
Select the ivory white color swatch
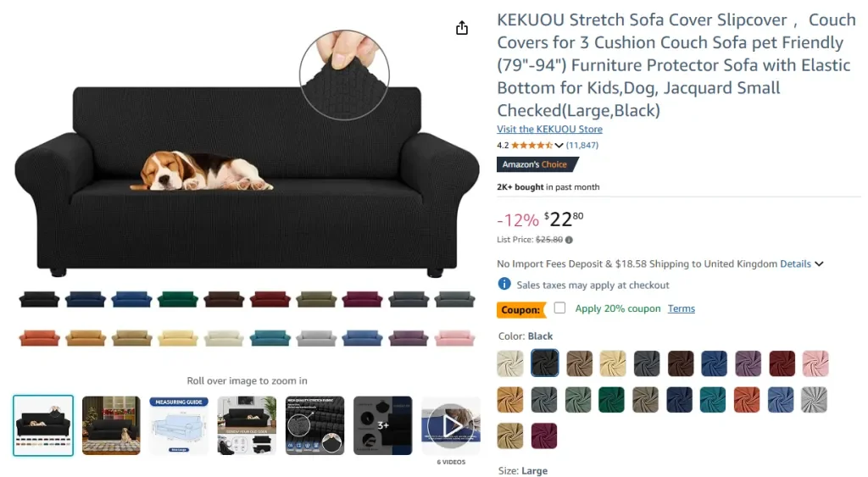[x=510, y=363]
